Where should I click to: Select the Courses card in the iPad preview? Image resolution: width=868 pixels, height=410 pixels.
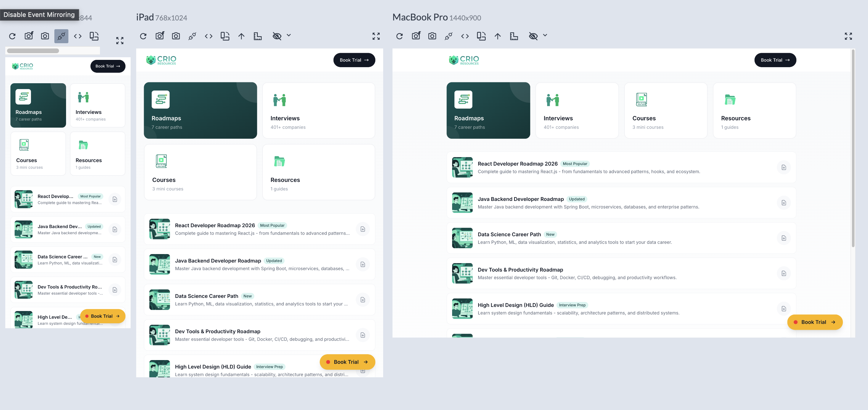(x=200, y=172)
